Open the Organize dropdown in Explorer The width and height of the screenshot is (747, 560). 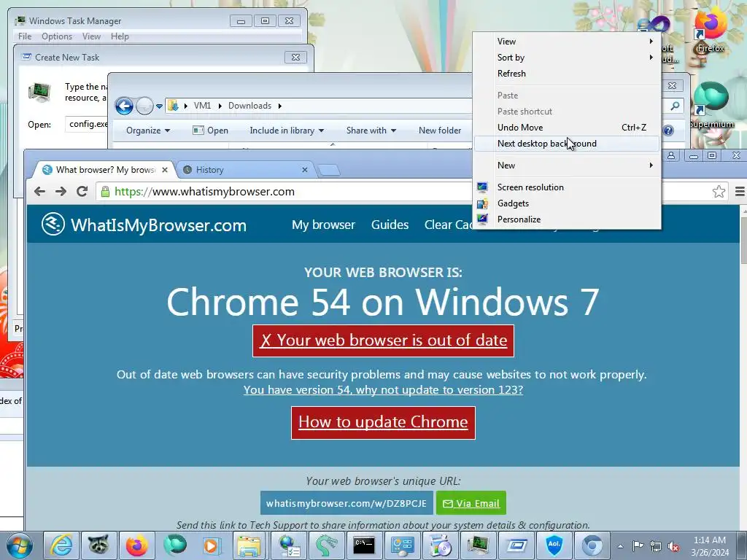click(147, 131)
